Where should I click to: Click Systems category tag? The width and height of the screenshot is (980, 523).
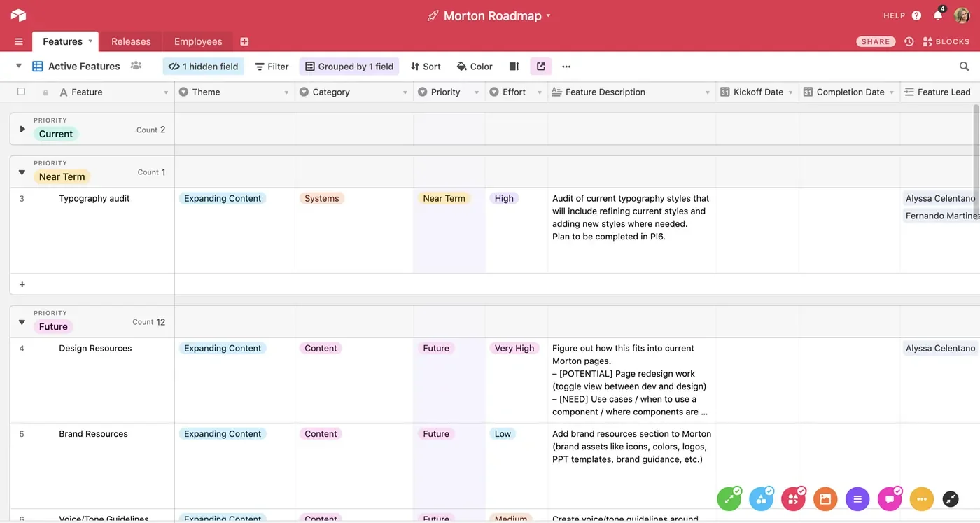tap(322, 198)
